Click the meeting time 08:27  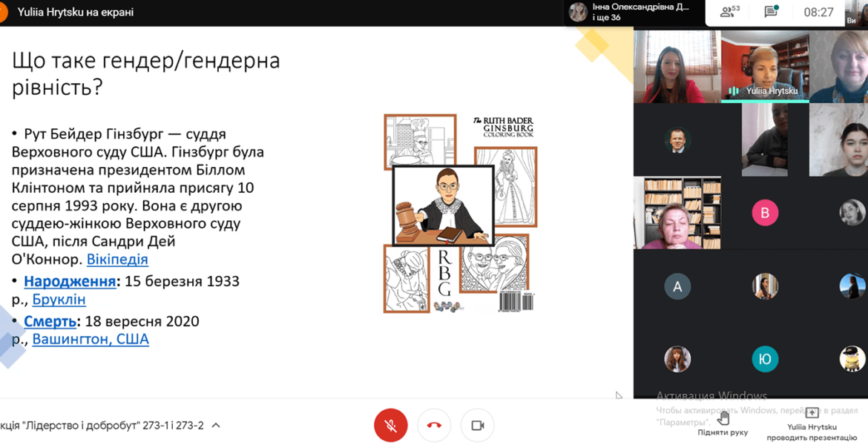coord(818,12)
